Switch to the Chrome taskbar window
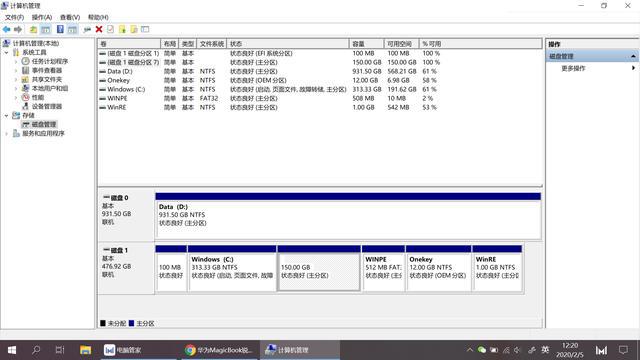This screenshot has height=360, width=640. pyautogui.click(x=218, y=350)
